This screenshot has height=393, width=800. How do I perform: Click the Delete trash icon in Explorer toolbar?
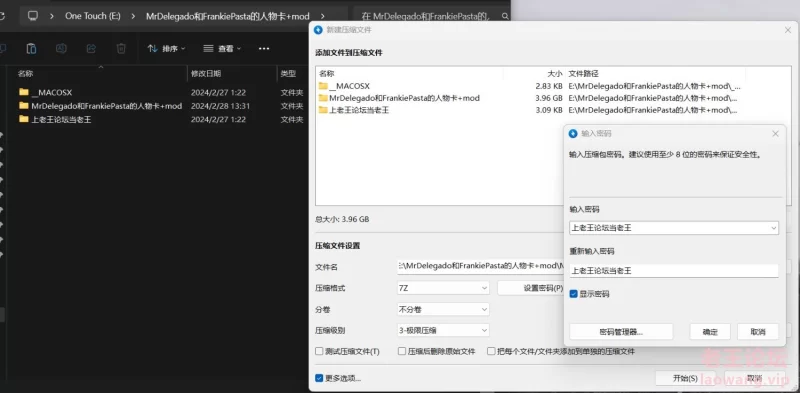coord(121,48)
